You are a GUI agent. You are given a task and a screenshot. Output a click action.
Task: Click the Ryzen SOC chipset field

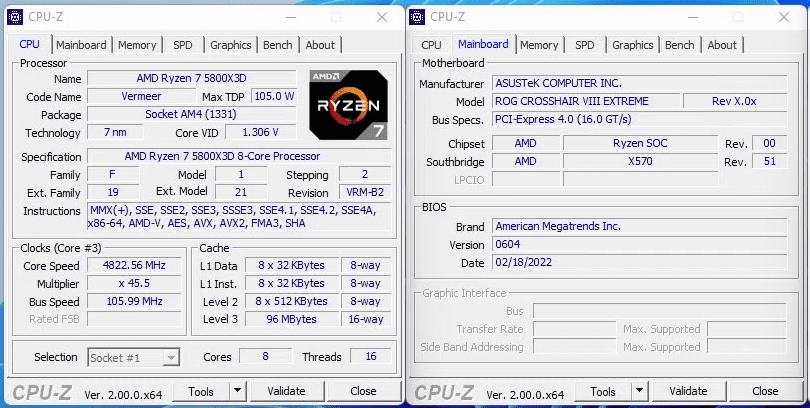coord(640,144)
